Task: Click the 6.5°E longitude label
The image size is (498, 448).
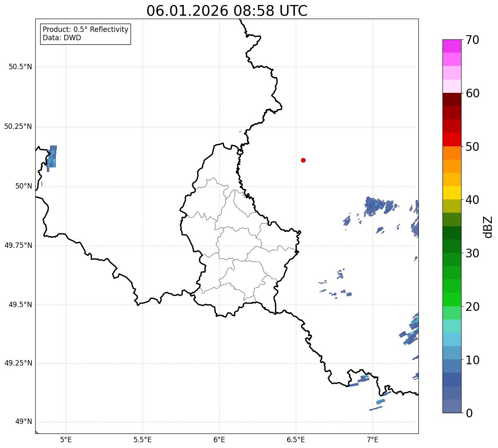Action: (296, 439)
